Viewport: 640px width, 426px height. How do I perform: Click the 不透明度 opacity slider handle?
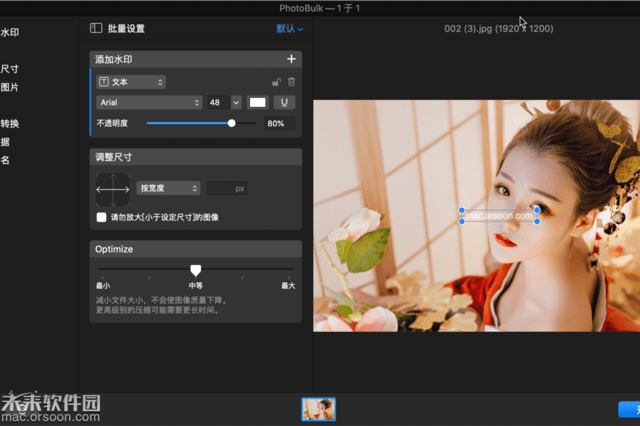[x=231, y=123]
